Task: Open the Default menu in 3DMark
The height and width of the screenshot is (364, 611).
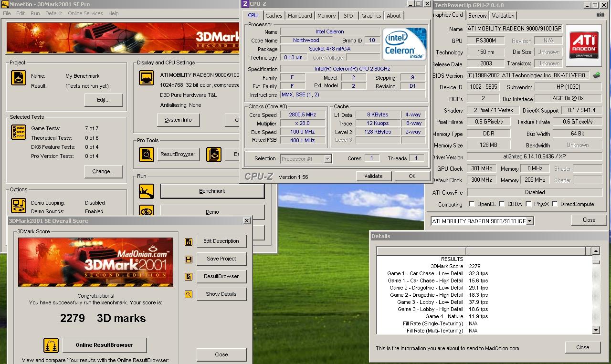Action: coord(54,13)
